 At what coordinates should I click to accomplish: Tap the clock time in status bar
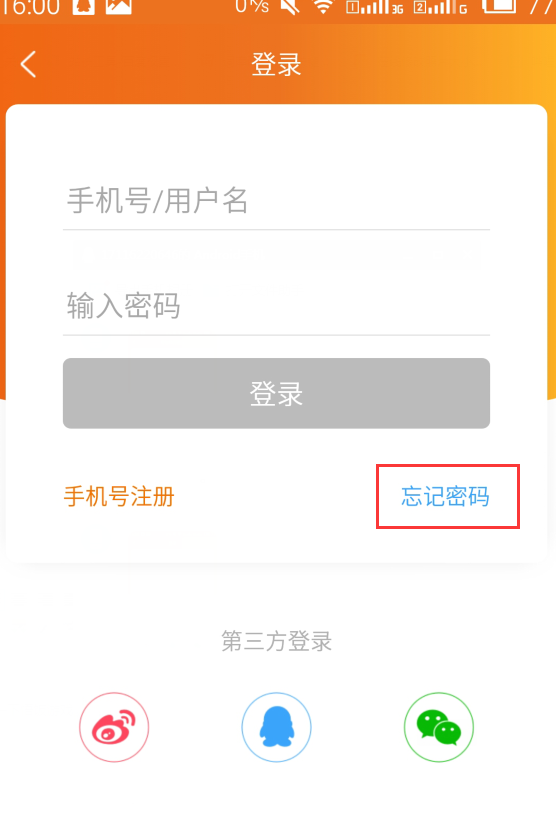pyautogui.click(x=31, y=7)
